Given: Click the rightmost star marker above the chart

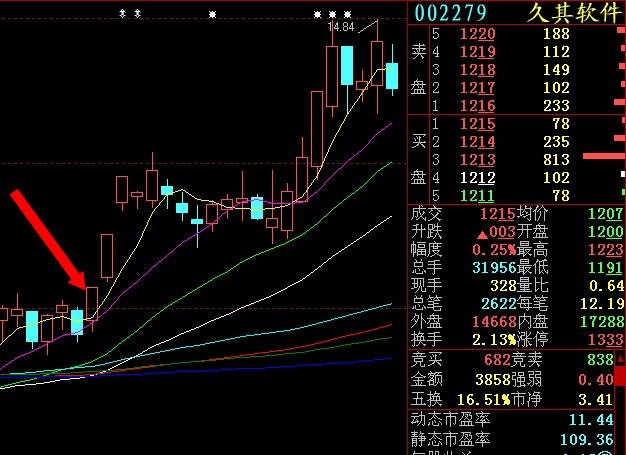Looking at the screenshot, I should tap(347, 15).
